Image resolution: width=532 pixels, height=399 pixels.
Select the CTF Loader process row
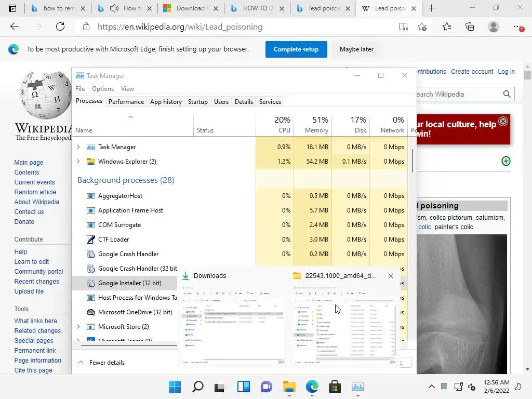tap(240, 239)
